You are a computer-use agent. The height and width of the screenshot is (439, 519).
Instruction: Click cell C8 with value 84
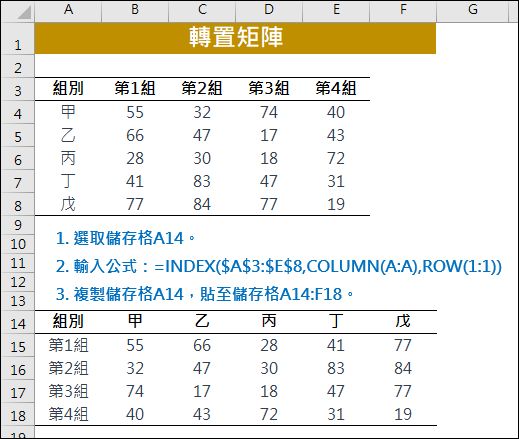coord(202,204)
